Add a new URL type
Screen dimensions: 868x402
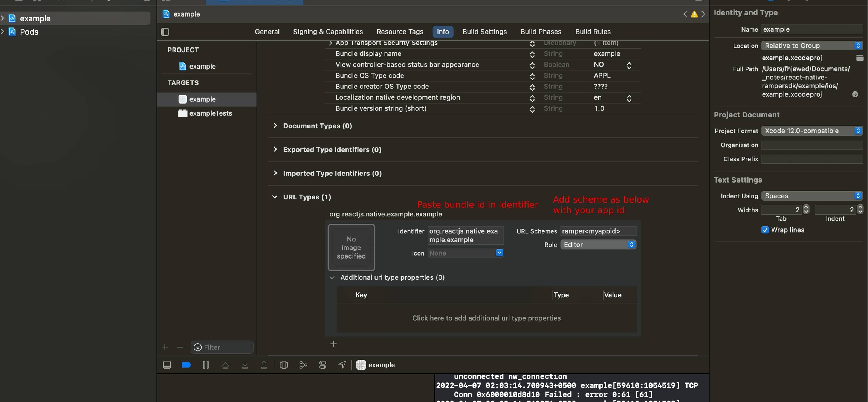click(x=333, y=344)
